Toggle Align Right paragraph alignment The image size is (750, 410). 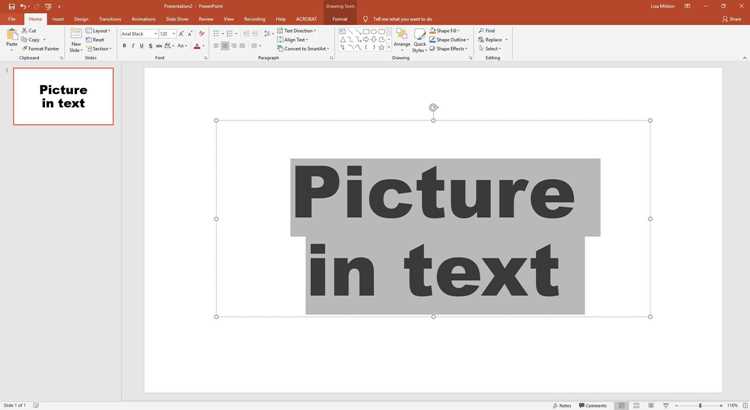tap(233, 46)
